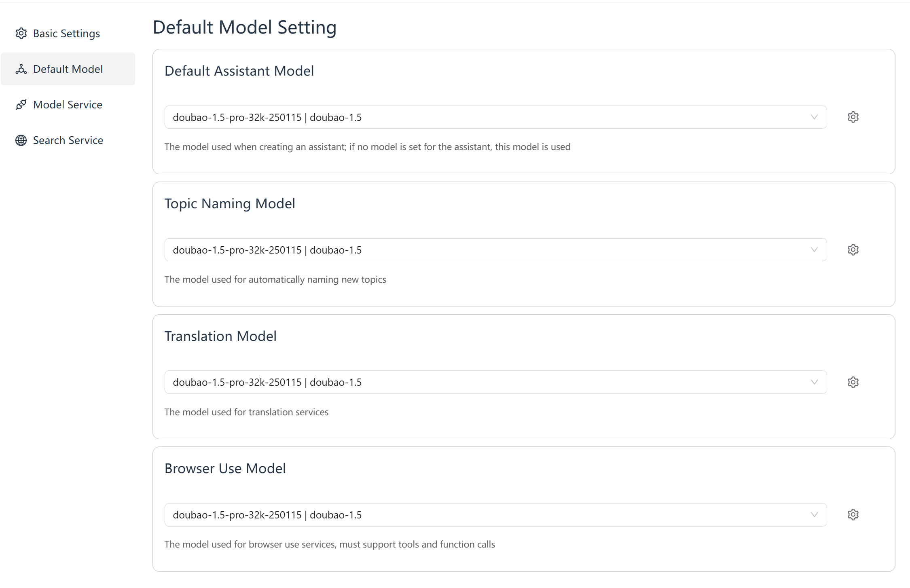The height and width of the screenshot is (588, 910).
Task: Click the Basic Settings gear icon
Action: click(21, 34)
